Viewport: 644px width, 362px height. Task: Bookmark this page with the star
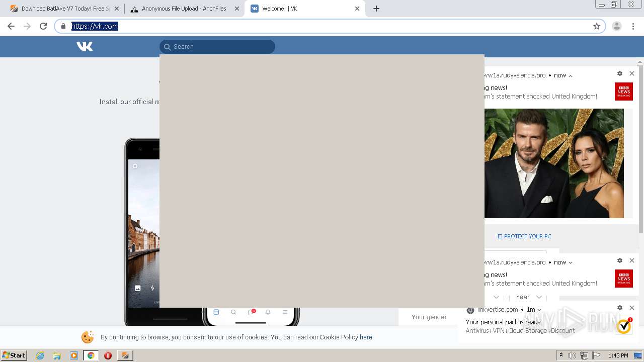pos(597,26)
